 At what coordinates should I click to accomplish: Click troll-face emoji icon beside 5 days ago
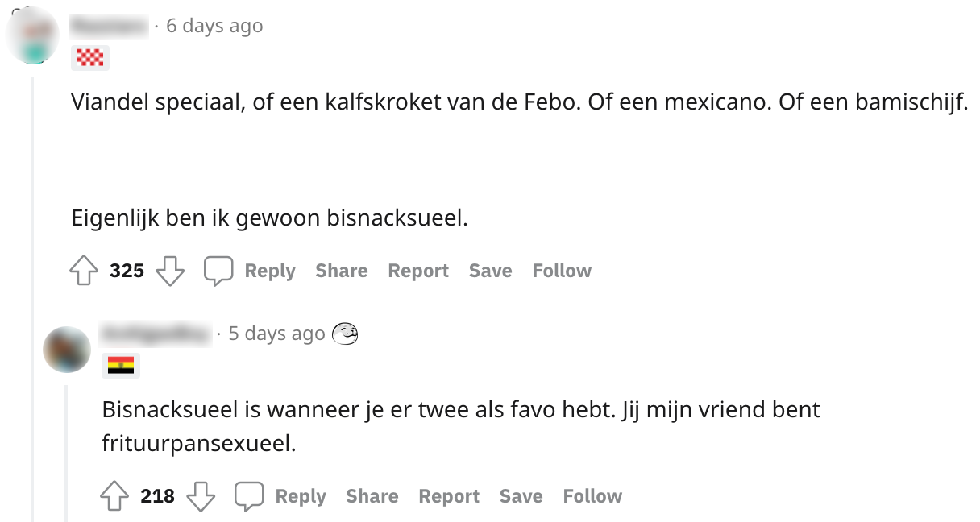pyautogui.click(x=345, y=333)
